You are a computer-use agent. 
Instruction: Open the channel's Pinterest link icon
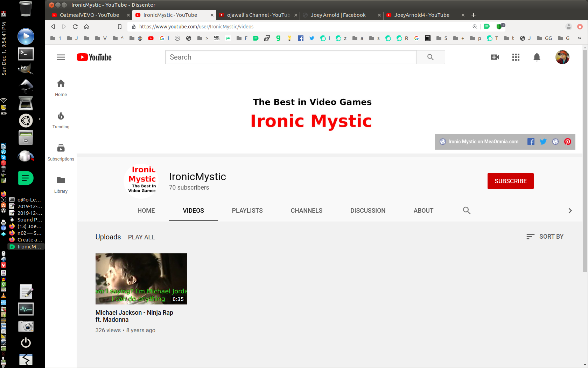click(x=568, y=142)
